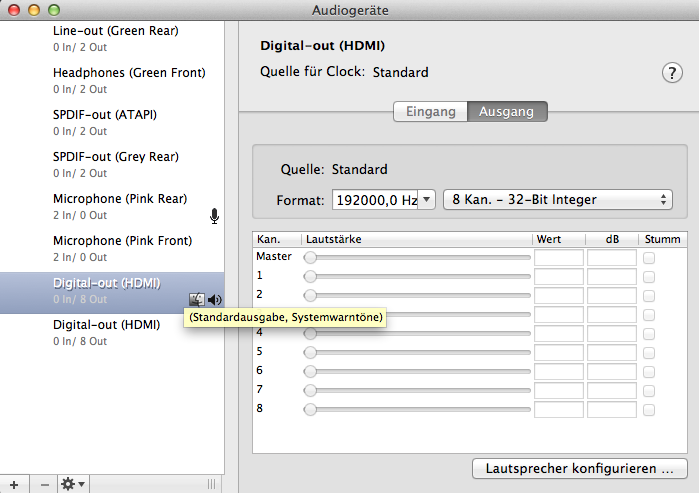The height and width of the screenshot is (493, 699).
Task: Select Line-out (Green Rear) device
Action: point(112,39)
